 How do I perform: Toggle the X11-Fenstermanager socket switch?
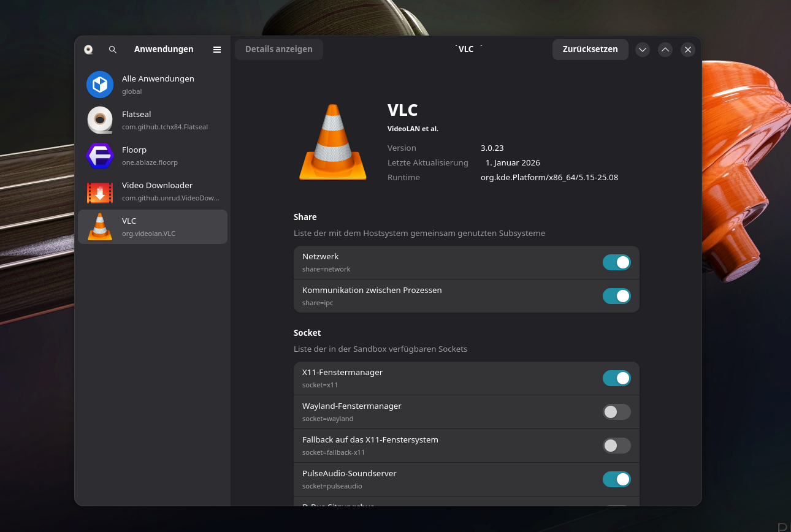[x=617, y=378]
